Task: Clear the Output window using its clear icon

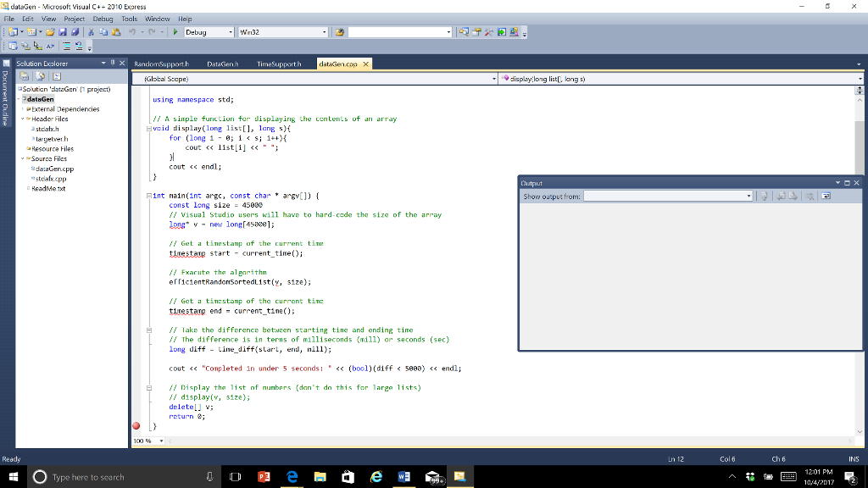Action: [x=809, y=196]
